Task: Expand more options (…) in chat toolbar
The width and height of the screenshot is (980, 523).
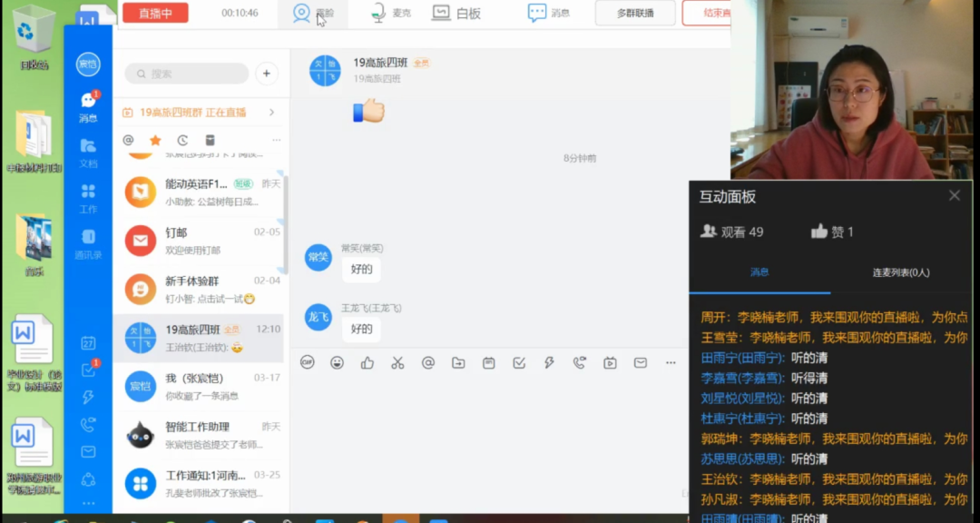Action: coord(671,362)
